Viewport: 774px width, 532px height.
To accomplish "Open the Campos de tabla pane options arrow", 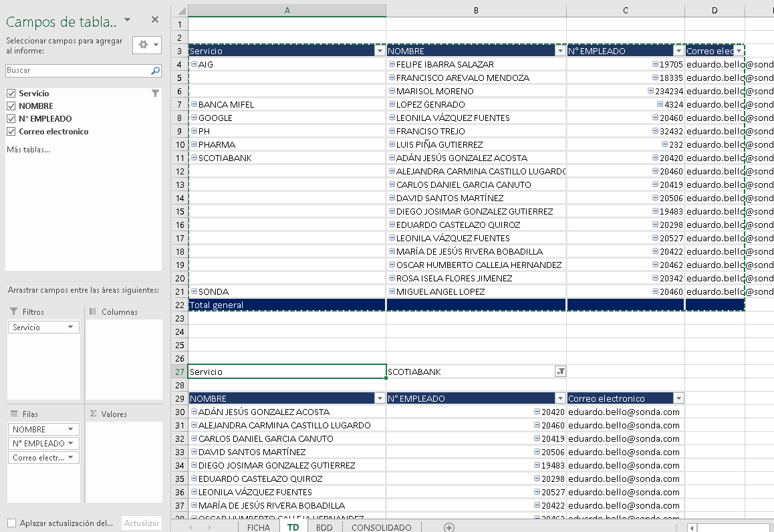I will pyautogui.click(x=128, y=20).
